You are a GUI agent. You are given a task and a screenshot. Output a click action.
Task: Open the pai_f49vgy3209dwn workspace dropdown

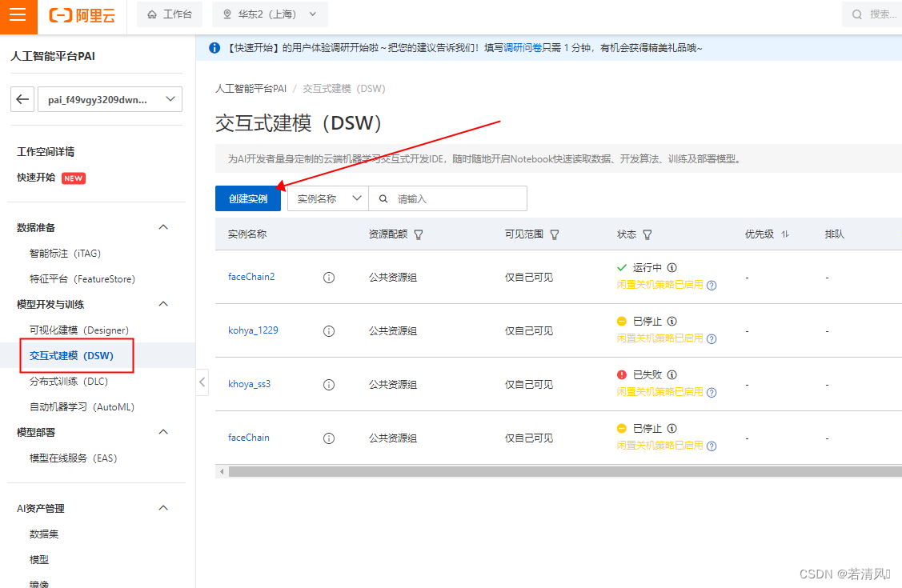(x=110, y=99)
